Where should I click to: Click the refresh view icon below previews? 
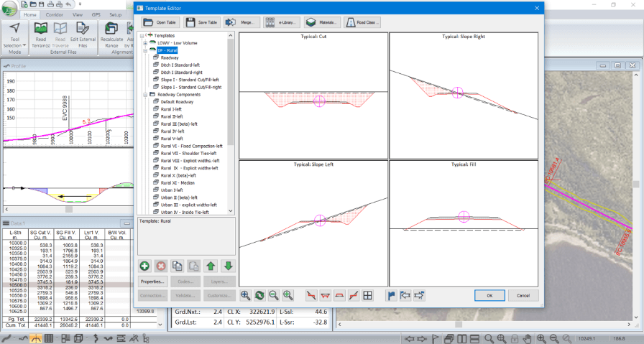(x=259, y=295)
